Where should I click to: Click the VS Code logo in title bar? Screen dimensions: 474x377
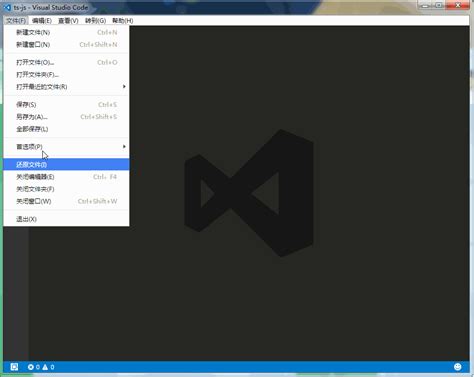7,7
